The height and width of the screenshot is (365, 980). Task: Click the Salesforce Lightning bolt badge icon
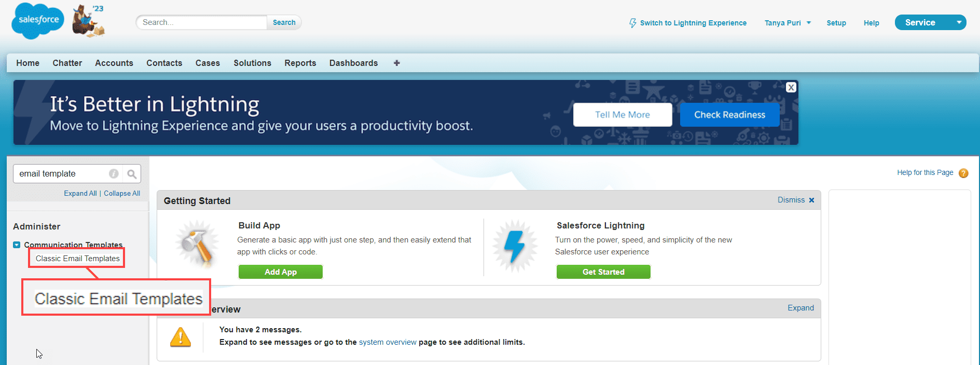click(x=515, y=246)
